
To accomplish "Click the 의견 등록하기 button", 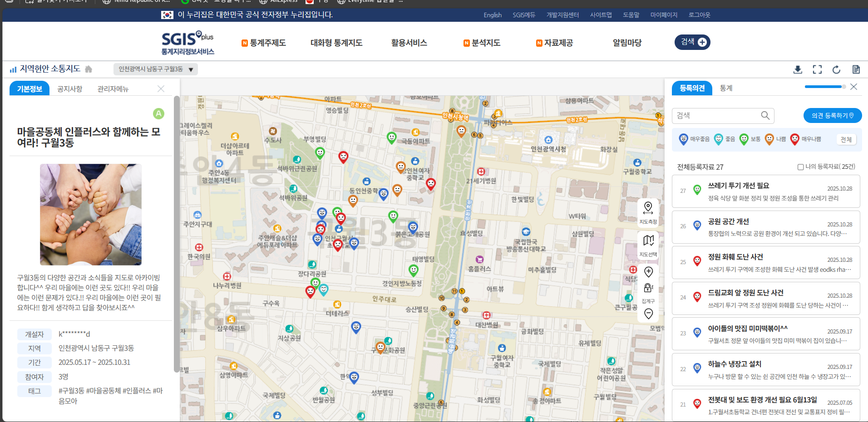I will 832,116.
